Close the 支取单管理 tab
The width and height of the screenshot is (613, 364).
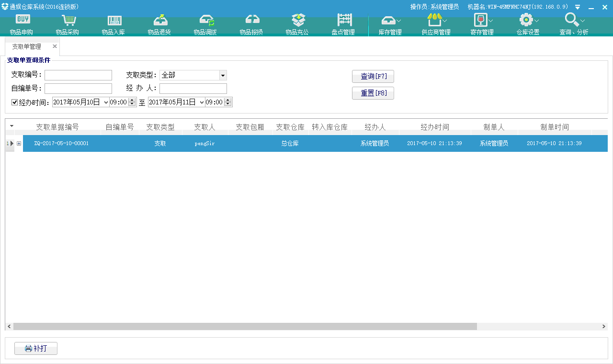pyautogui.click(x=55, y=46)
